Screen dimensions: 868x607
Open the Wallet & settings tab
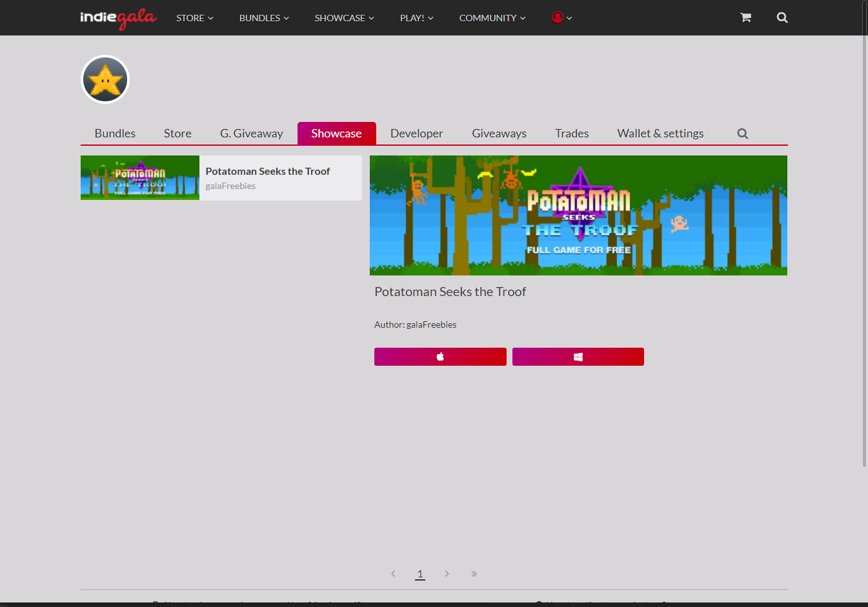tap(660, 134)
